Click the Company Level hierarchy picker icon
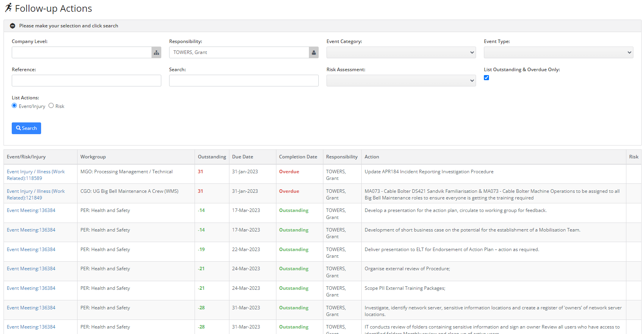Viewport: 644px width, 334px height. [x=156, y=52]
